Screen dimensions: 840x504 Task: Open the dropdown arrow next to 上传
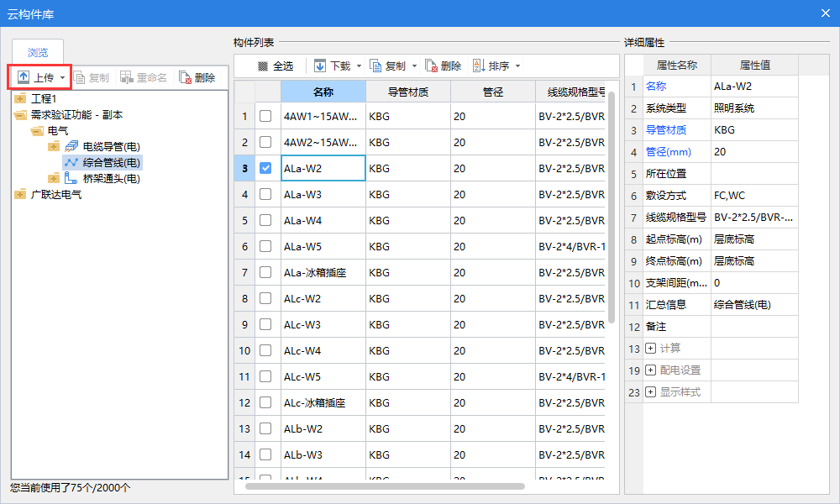coord(62,77)
